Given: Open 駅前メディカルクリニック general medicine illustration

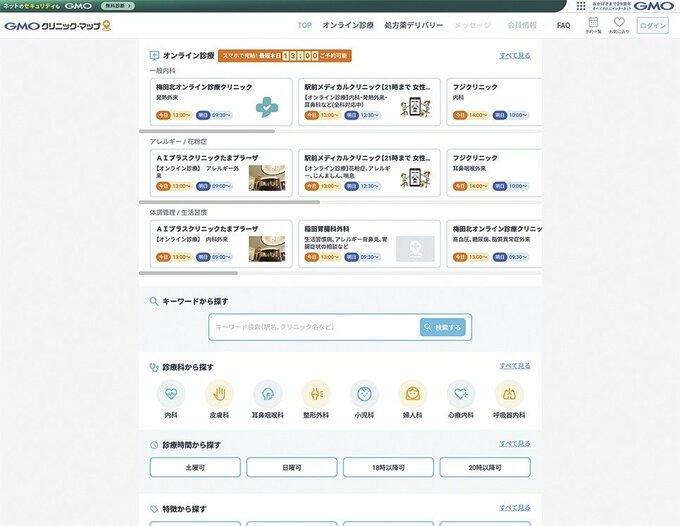Looking at the screenshot, I should pyautogui.click(x=415, y=107).
